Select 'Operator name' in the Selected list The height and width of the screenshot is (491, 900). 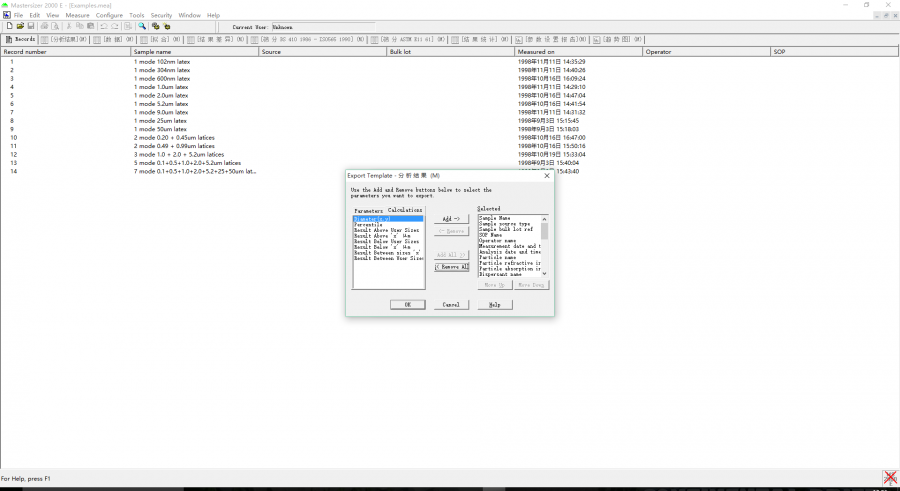pyautogui.click(x=498, y=241)
